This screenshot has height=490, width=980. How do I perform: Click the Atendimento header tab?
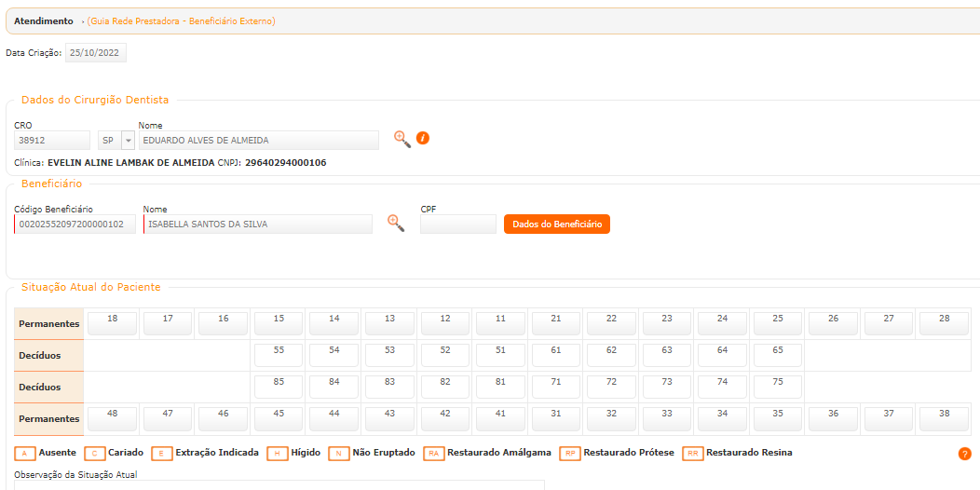44,20
